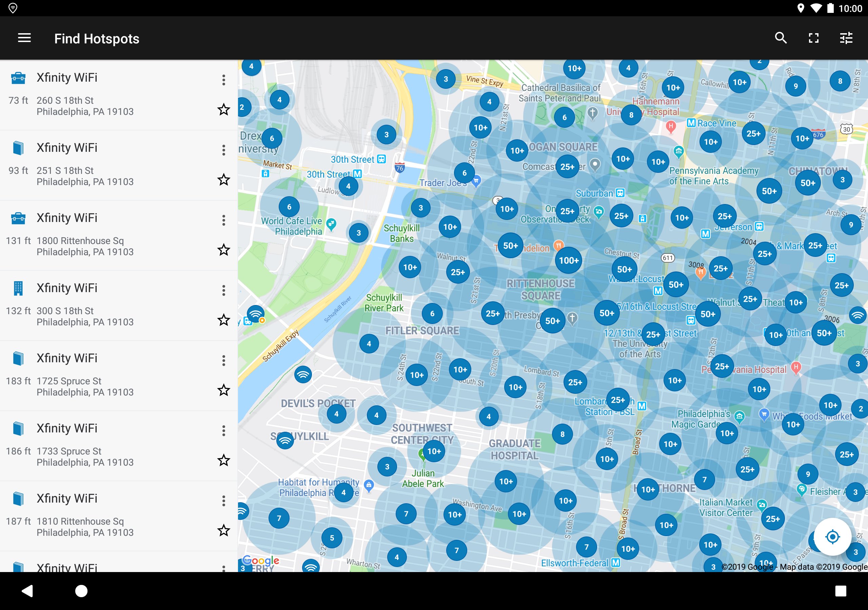Open more options for 1733 Spruce St
This screenshot has width=868, height=610.
tap(223, 430)
